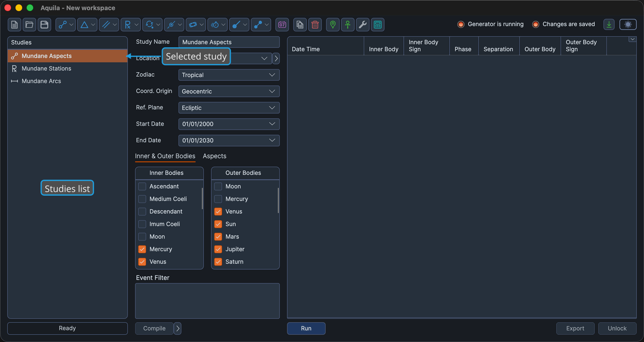The height and width of the screenshot is (342, 644).
Task: Check Ascendant in Inner Bodies
Action: [142, 186]
